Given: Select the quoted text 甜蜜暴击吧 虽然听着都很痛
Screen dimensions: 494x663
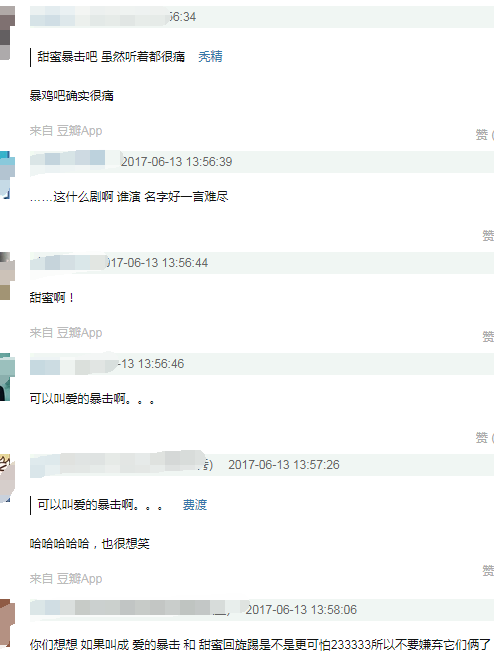Looking at the screenshot, I should [111, 57].
